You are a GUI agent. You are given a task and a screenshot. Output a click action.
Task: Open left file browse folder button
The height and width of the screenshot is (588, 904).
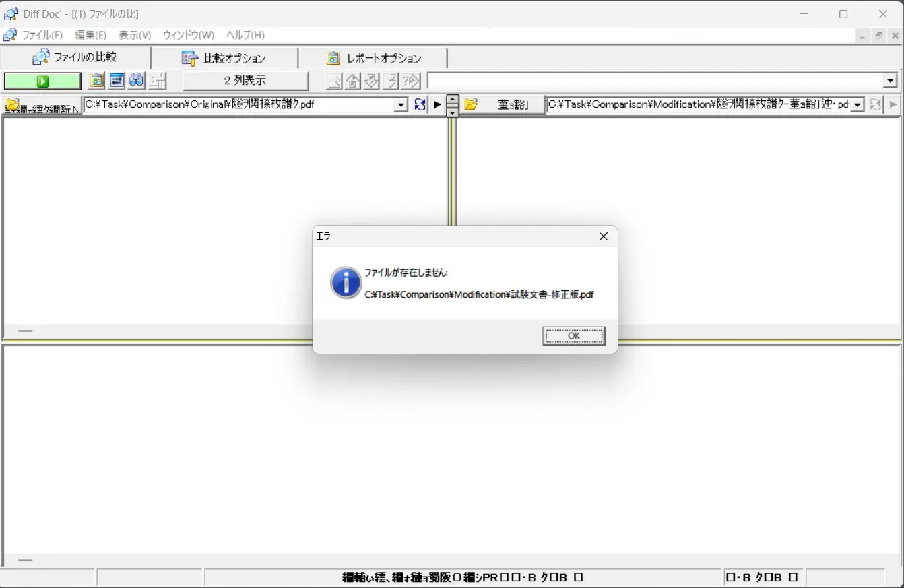tap(42, 105)
